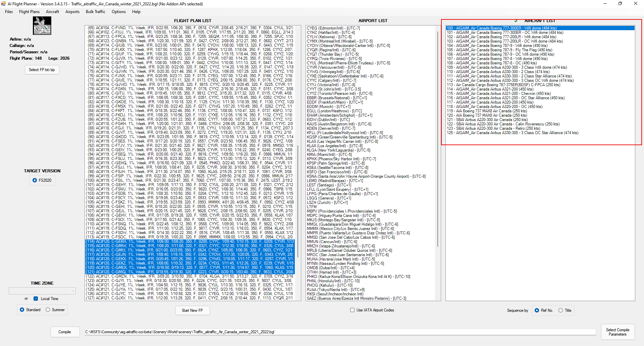Screen dimensions: 644x346
Task: Select flight plan 122 C-GMZN
Action: coord(190,276)
